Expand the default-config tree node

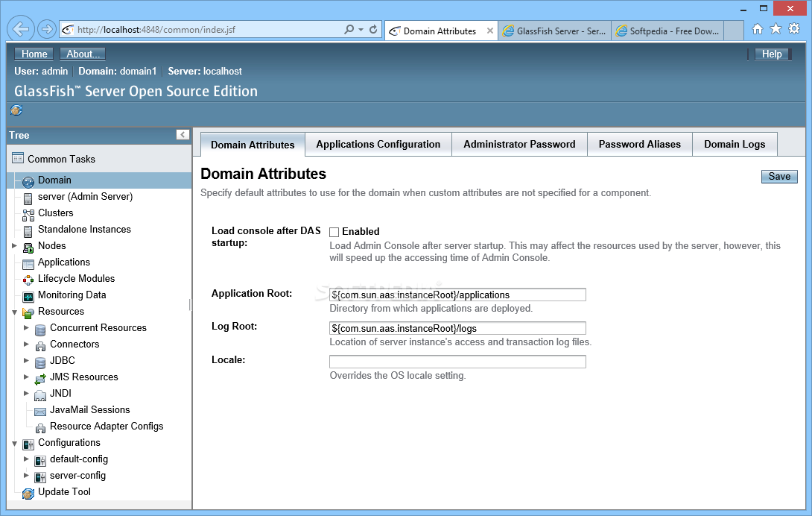tap(26, 459)
